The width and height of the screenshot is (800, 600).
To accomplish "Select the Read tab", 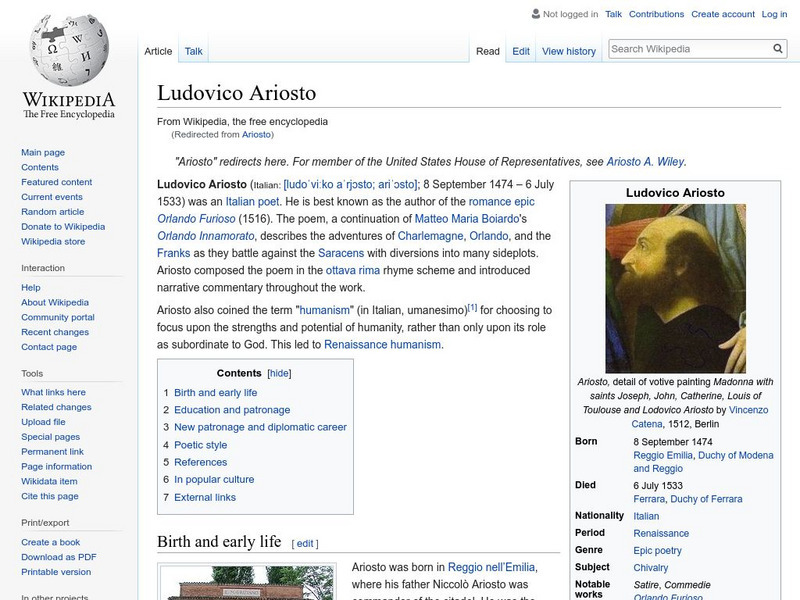I will tap(486, 51).
